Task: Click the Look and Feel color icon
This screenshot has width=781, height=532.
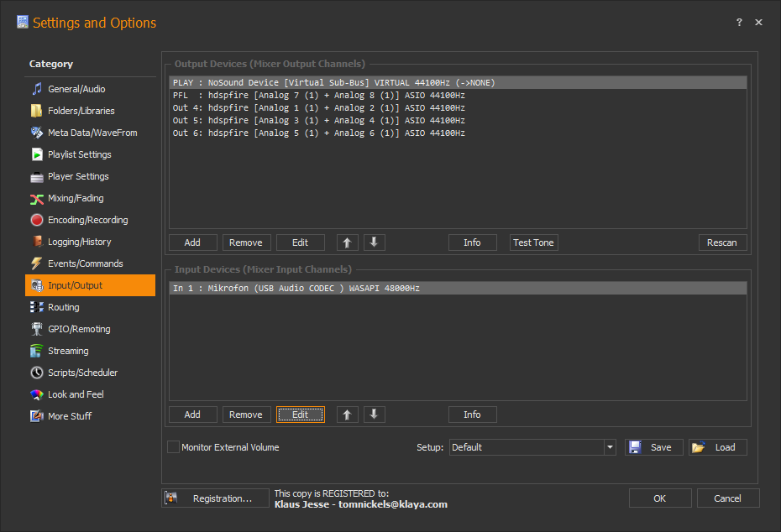Action: (37, 394)
